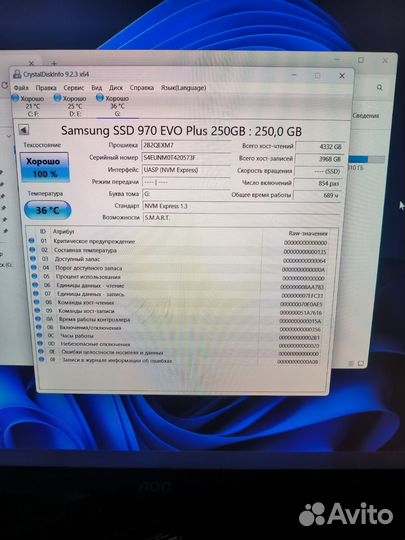Select row 05 Процент использования
Image resolution: width=405 pixels, height=540 pixels.
tap(179, 277)
